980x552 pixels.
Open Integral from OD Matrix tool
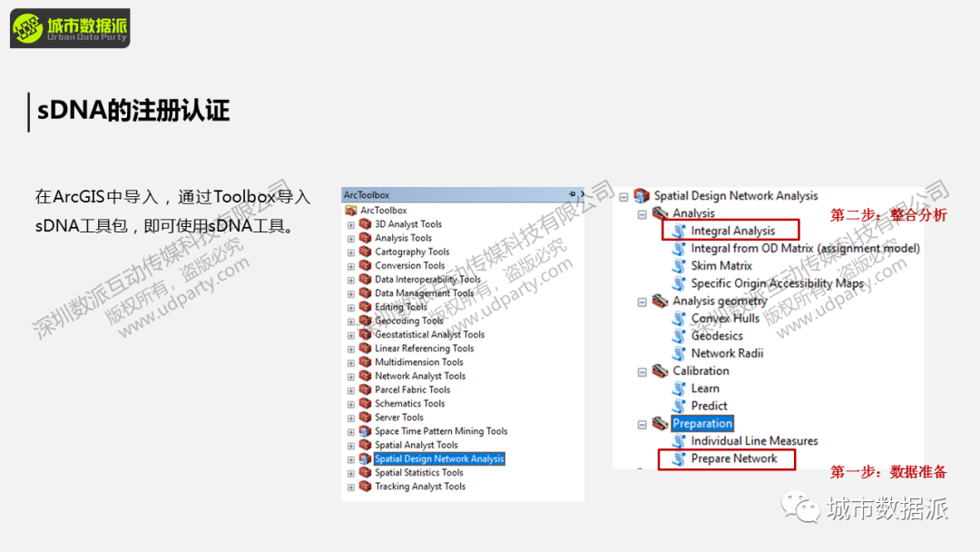[x=805, y=248]
